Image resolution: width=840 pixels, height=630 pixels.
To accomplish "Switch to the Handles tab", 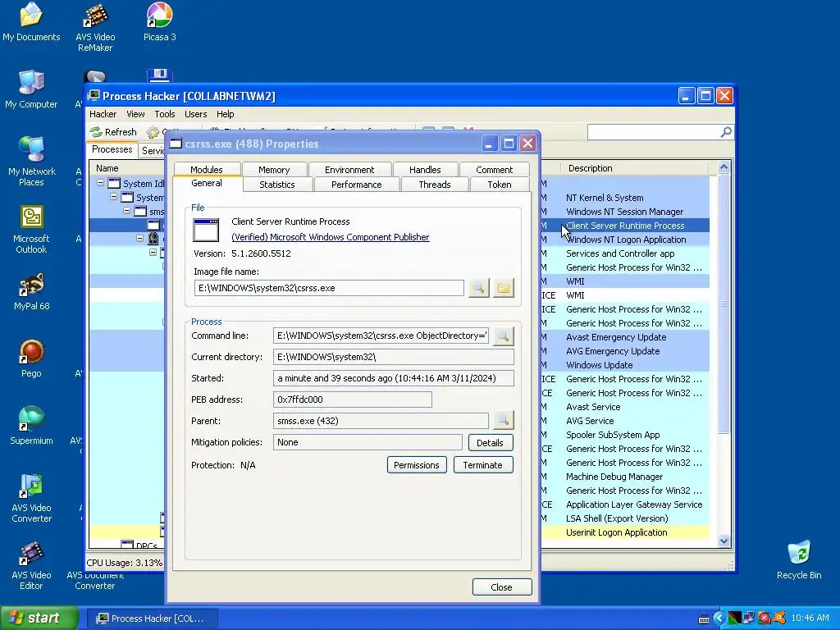I will coord(425,169).
